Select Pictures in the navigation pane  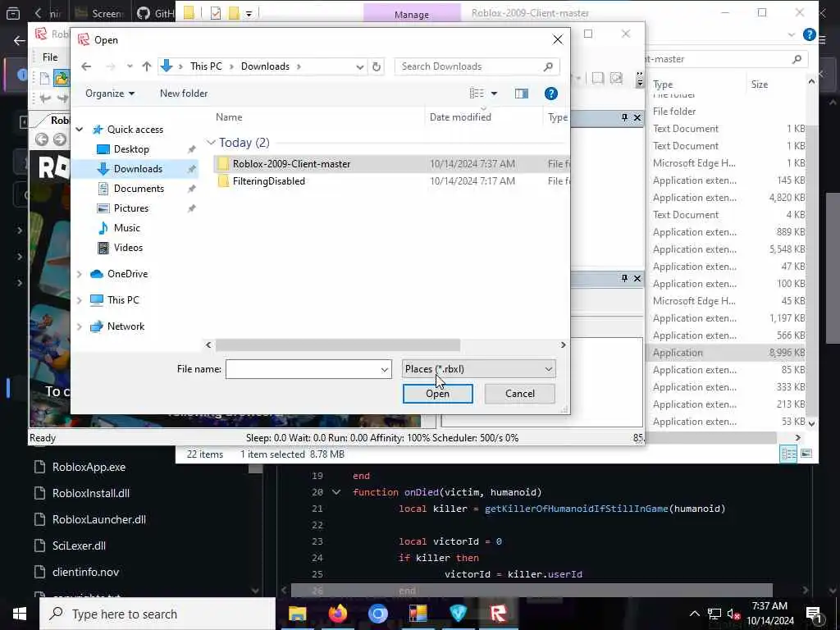point(130,208)
